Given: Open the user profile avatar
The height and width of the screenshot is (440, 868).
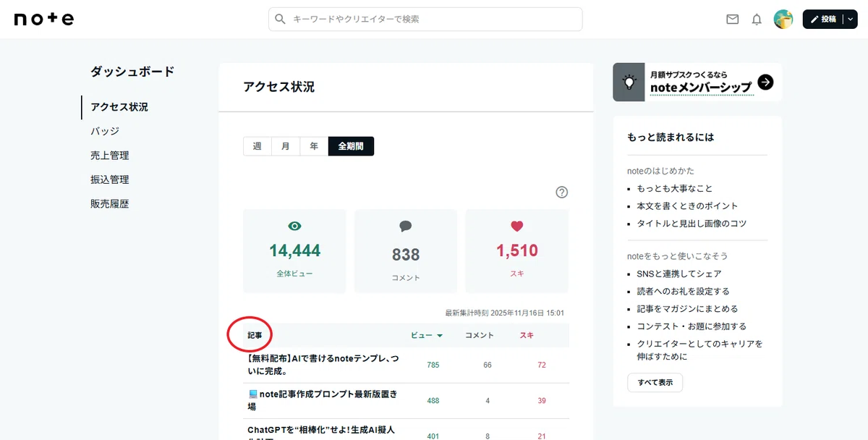Looking at the screenshot, I should pos(783,20).
